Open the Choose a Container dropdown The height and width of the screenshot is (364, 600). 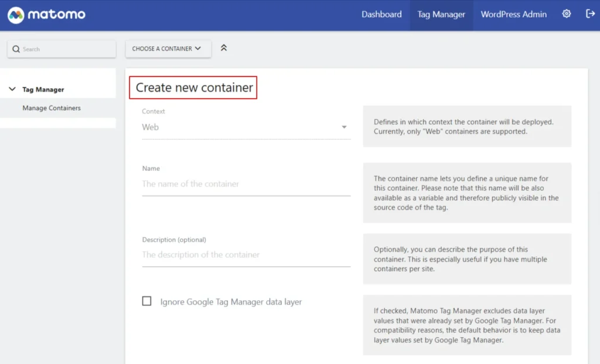pos(168,49)
